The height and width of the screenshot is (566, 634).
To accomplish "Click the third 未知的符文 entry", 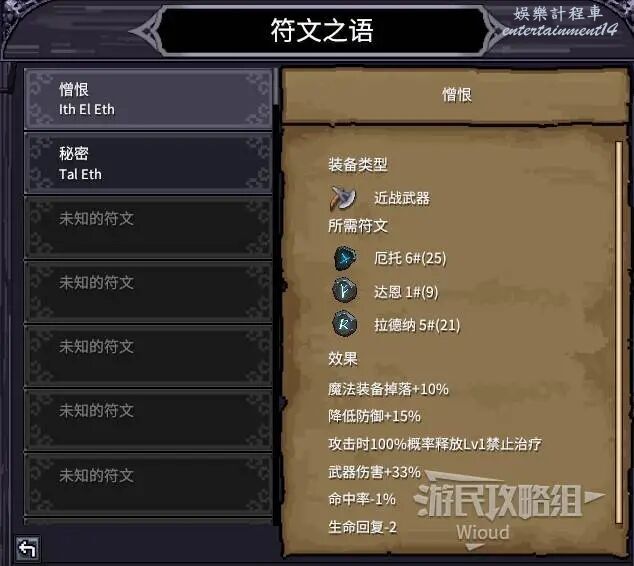I will [148, 356].
